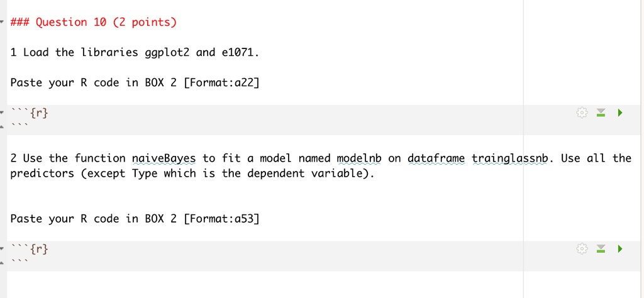
Task: Fold the first code chunk using its gutter arrow
Action: pyautogui.click(x=1, y=112)
